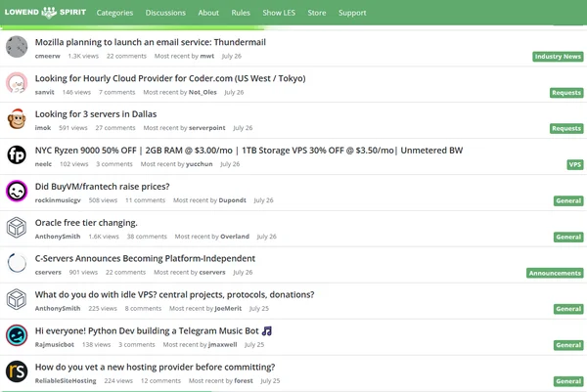The image size is (587, 392).
Task: Open rockinmusicgv's smiley avatar
Action: (17, 192)
